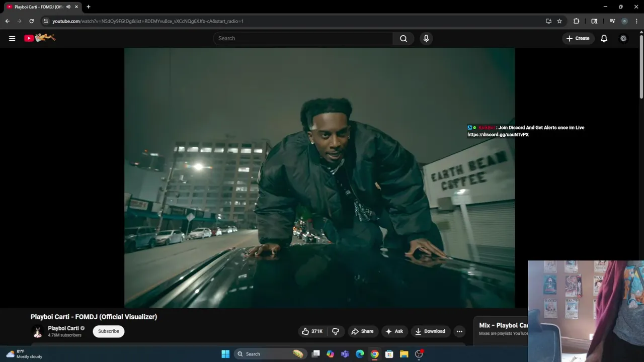This screenshot has width=644, height=362.
Task: Open File Explorer from taskbar
Action: [x=404, y=354]
